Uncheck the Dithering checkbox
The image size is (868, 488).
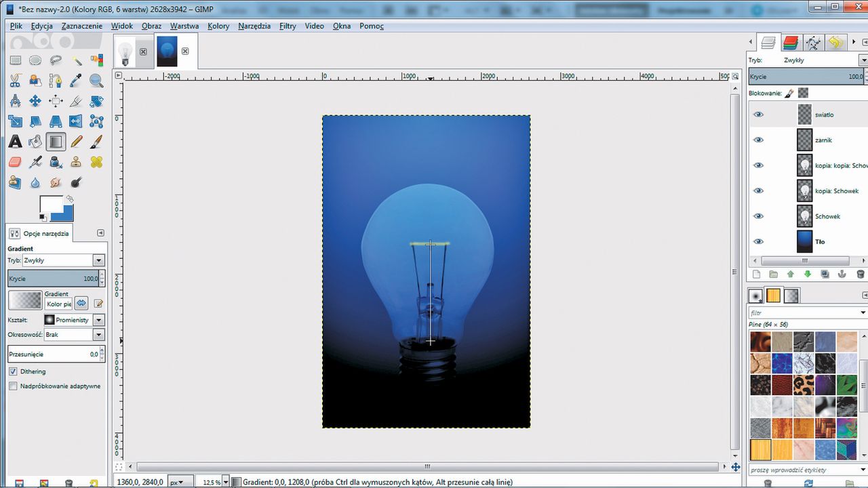[x=13, y=372]
